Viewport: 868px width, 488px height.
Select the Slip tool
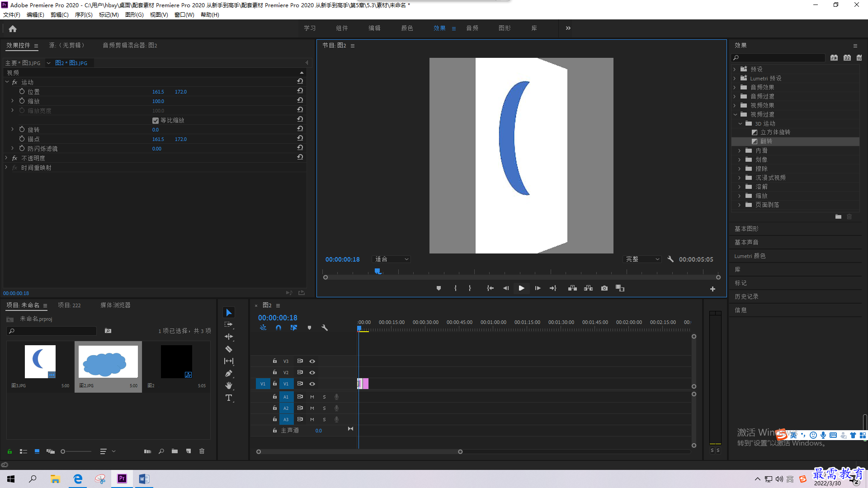click(x=229, y=361)
